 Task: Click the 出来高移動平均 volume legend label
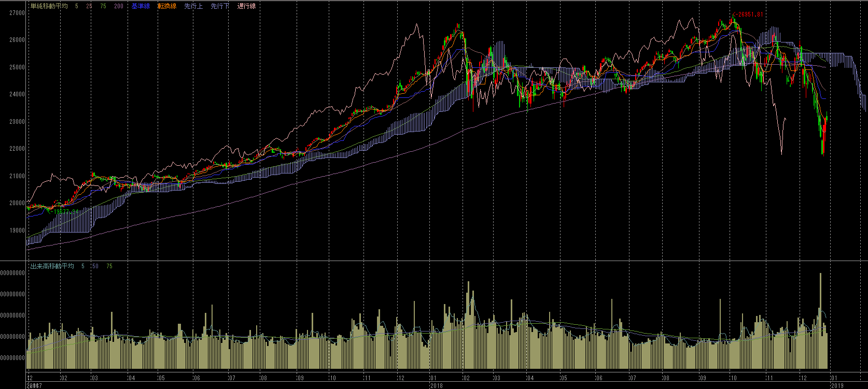[52, 266]
